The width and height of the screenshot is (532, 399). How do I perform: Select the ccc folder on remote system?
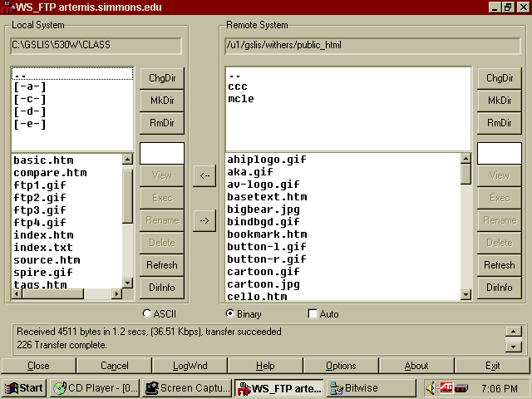click(237, 86)
